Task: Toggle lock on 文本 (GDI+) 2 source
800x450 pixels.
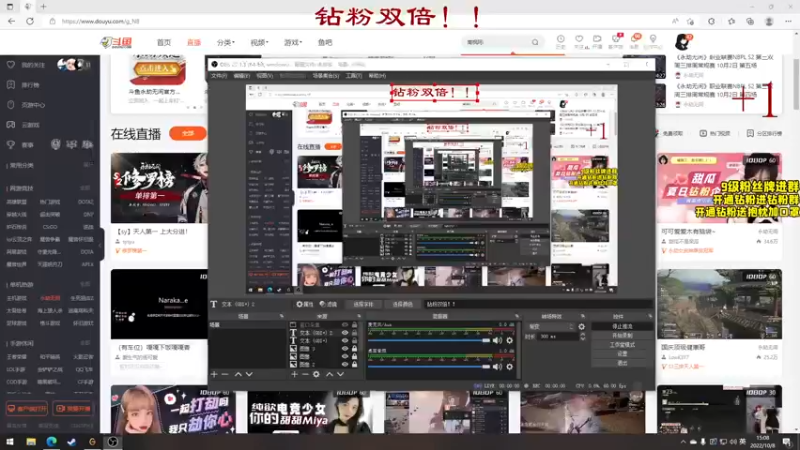Action: [355, 333]
